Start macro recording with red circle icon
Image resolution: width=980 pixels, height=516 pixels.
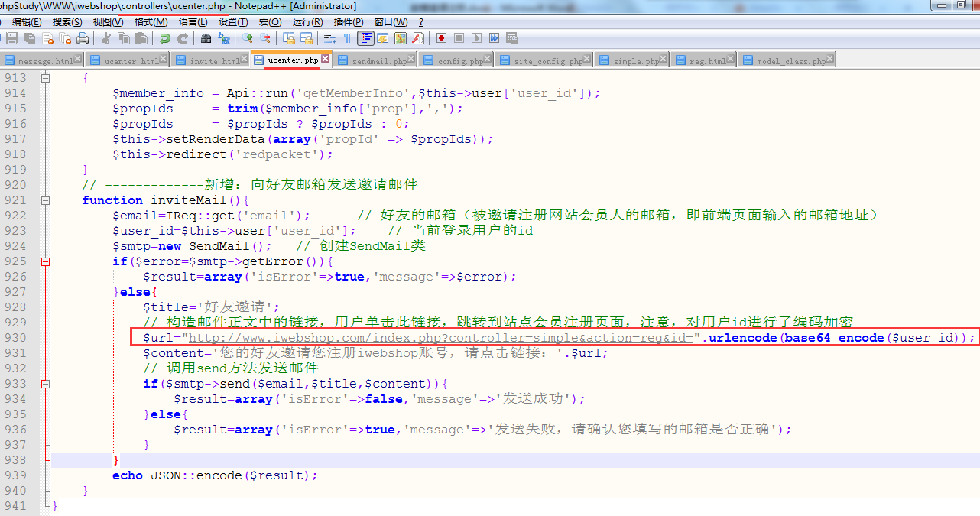pyautogui.click(x=442, y=38)
